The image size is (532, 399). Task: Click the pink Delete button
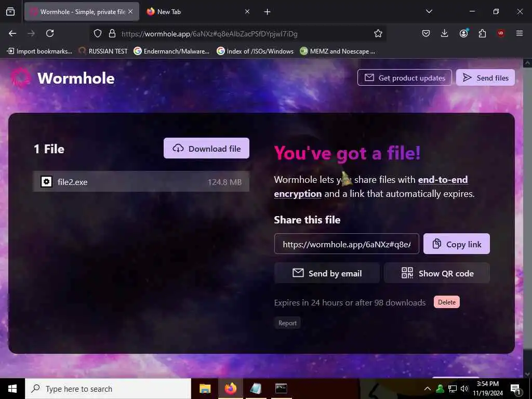[446, 302]
